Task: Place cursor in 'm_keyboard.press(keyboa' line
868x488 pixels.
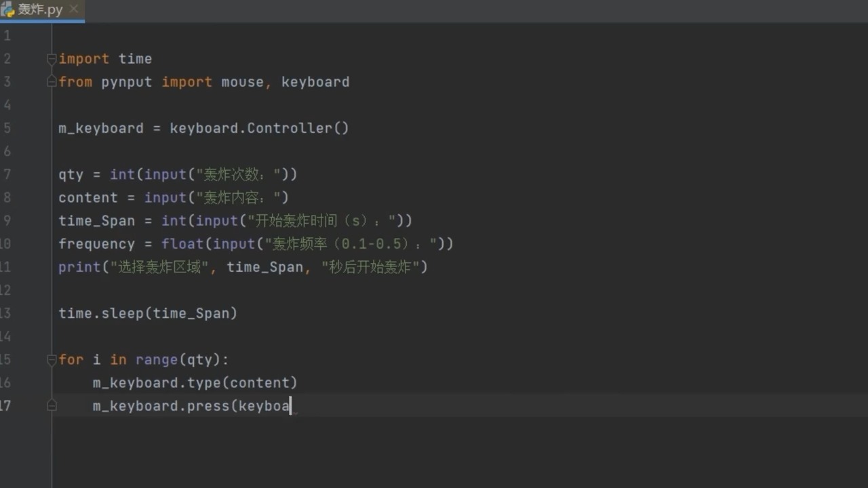Action: pyautogui.click(x=192, y=406)
